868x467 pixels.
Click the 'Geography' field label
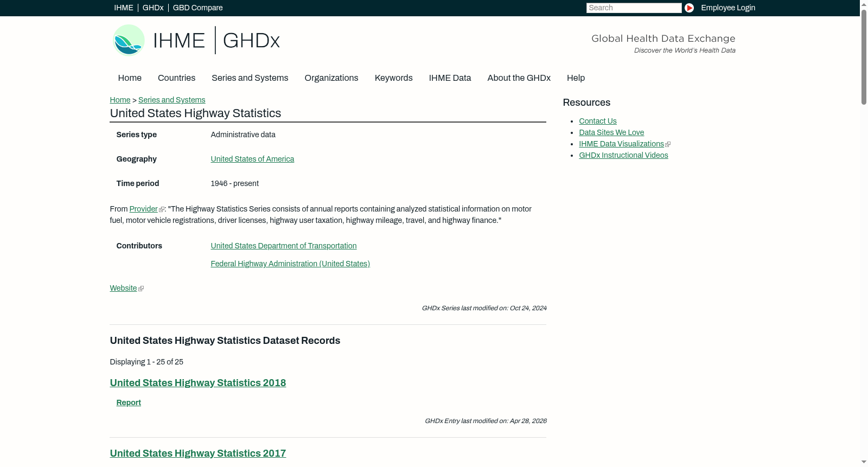click(x=136, y=159)
